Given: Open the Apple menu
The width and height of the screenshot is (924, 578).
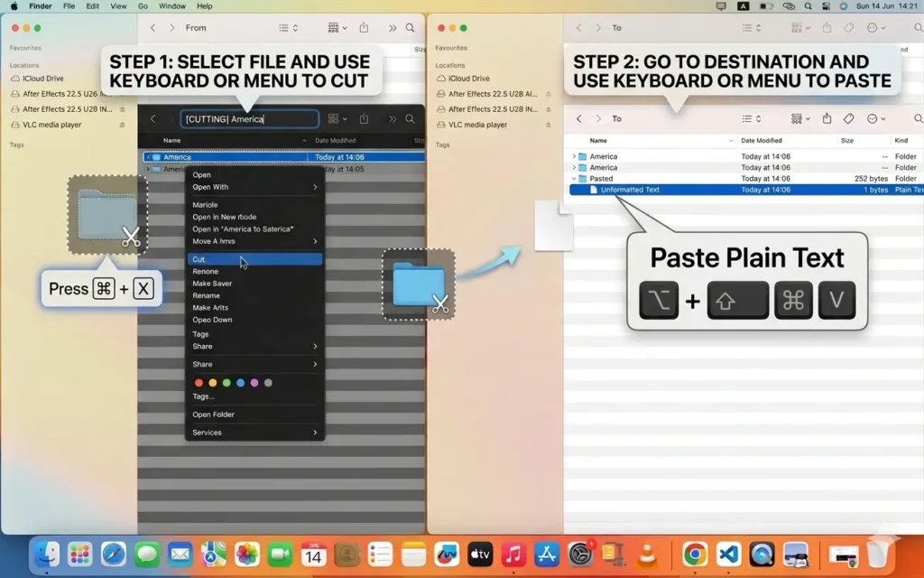Looking at the screenshot, I should click(x=14, y=6).
